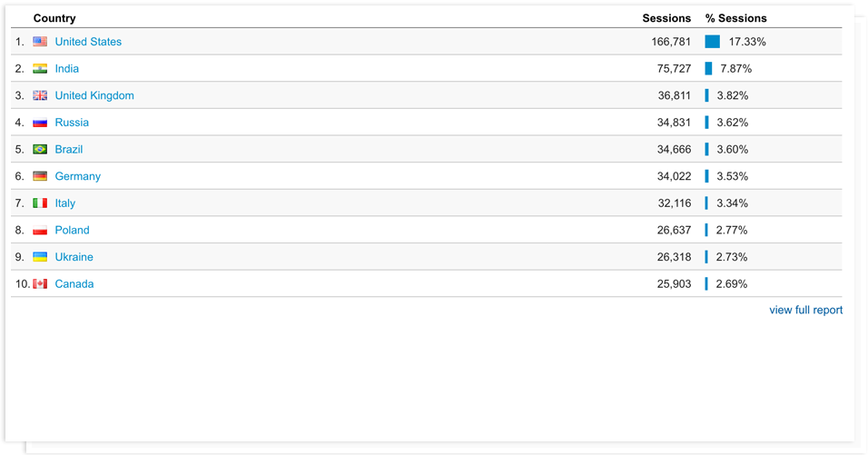Click the Italy flag icon
868x455 pixels.
(40, 203)
